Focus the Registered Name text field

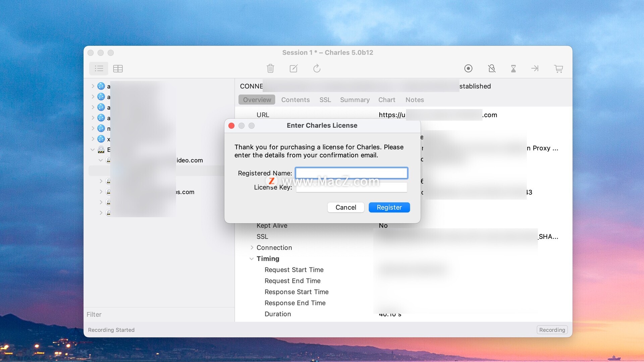coord(351,173)
